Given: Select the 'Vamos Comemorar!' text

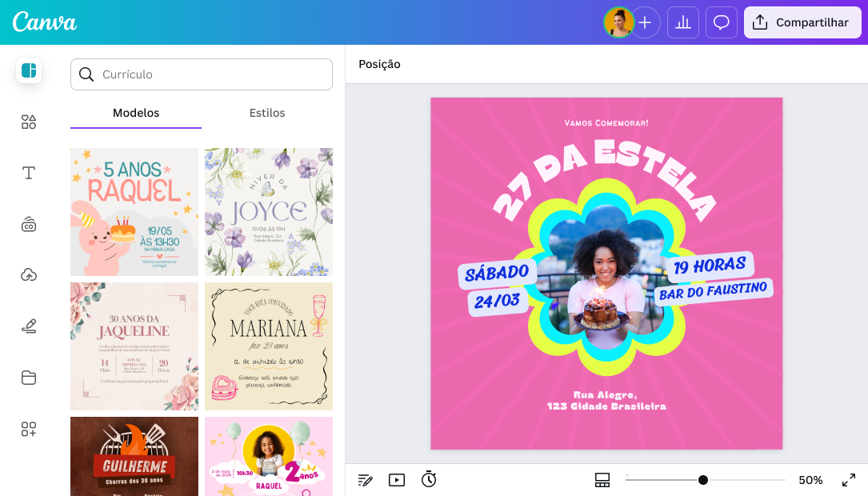Looking at the screenshot, I should [x=606, y=123].
